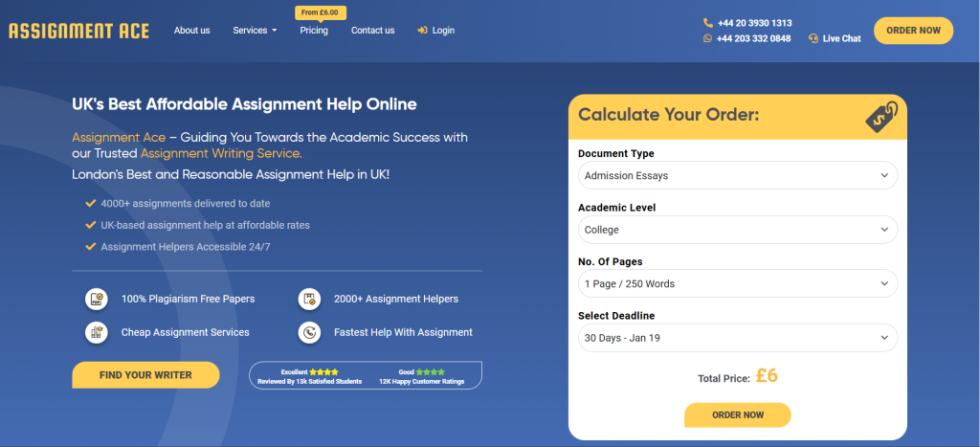Click the Order Now button in the header
The width and height of the screenshot is (980, 447).
point(913,31)
